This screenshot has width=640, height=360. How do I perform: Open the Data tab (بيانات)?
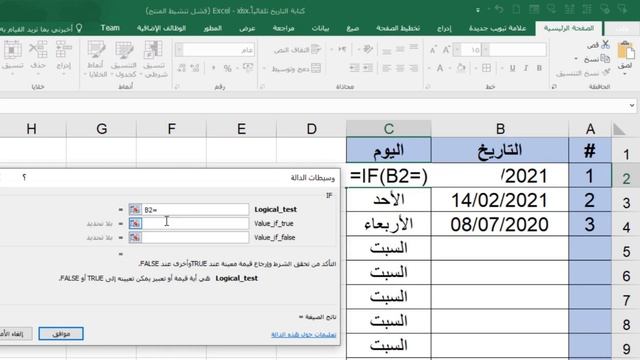320,28
